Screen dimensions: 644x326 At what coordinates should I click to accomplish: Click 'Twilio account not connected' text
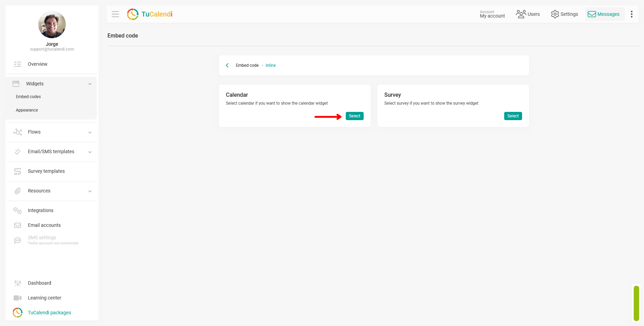[x=53, y=243]
